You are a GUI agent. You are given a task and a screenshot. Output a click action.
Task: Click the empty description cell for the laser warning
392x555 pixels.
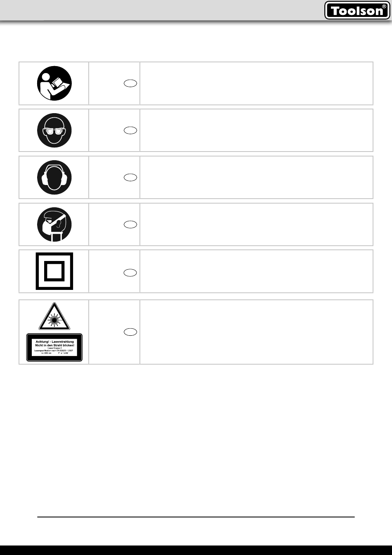click(256, 332)
